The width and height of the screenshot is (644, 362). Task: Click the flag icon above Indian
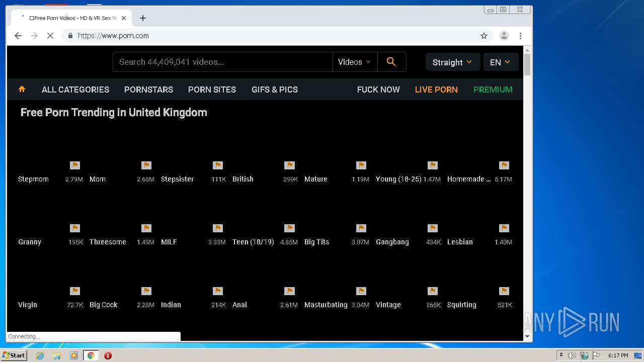tap(218, 291)
